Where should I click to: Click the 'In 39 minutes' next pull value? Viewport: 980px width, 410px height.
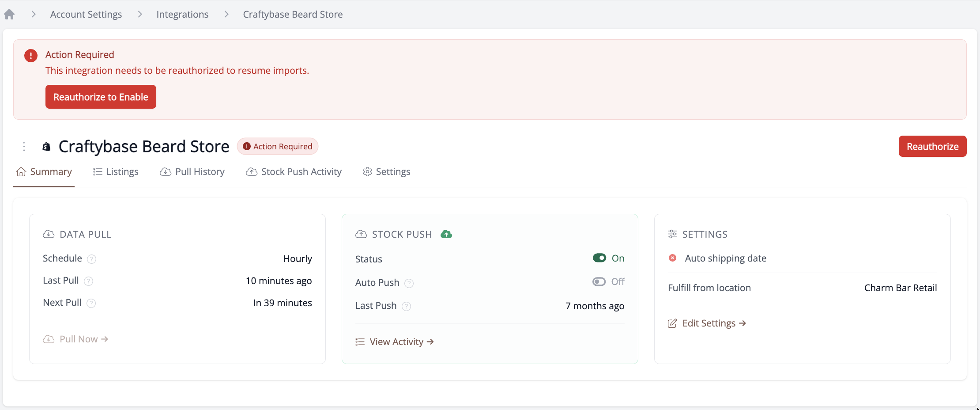click(x=283, y=303)
